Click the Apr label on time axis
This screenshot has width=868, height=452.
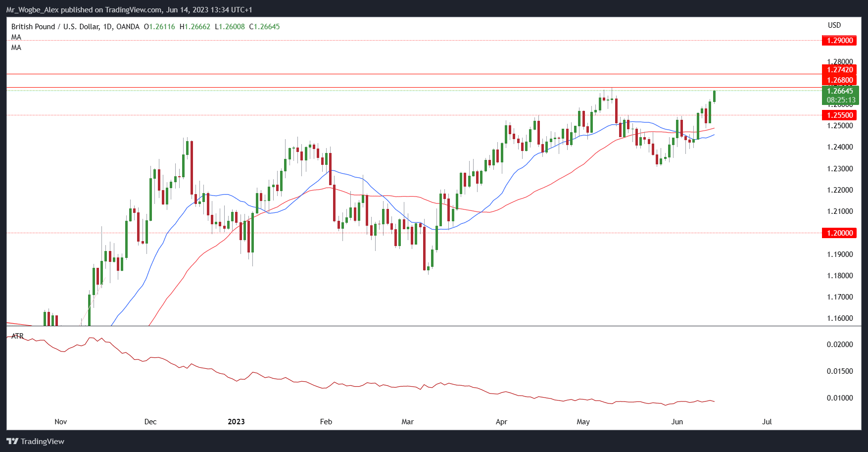point(501,422)
